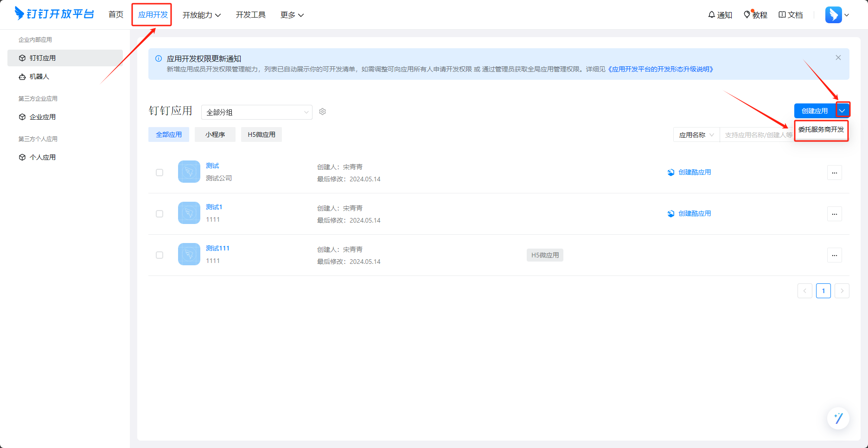Go to the 首页 home tab
The height and width of the screenshot is (448, 868).
[116, 15]
